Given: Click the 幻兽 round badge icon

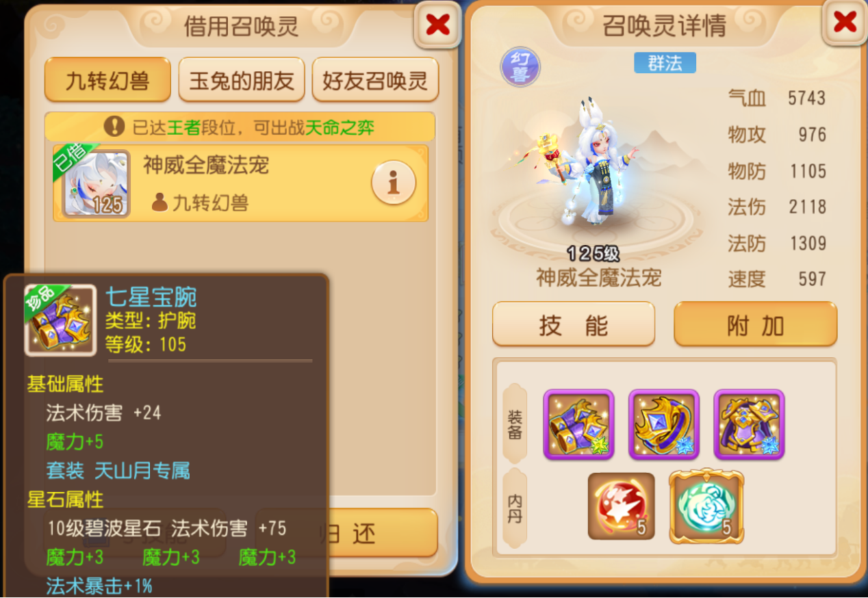Looking at the screenshot, I should point(520,66).
